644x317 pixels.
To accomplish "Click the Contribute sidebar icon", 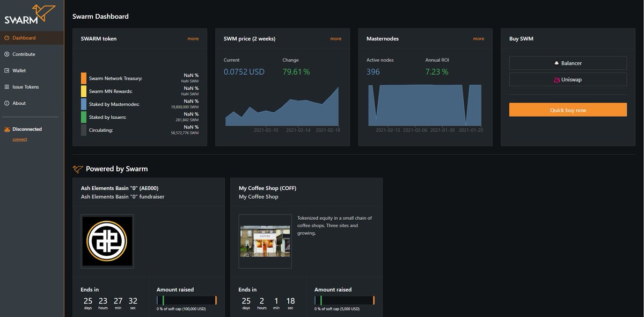I will [x=7, y=54].
